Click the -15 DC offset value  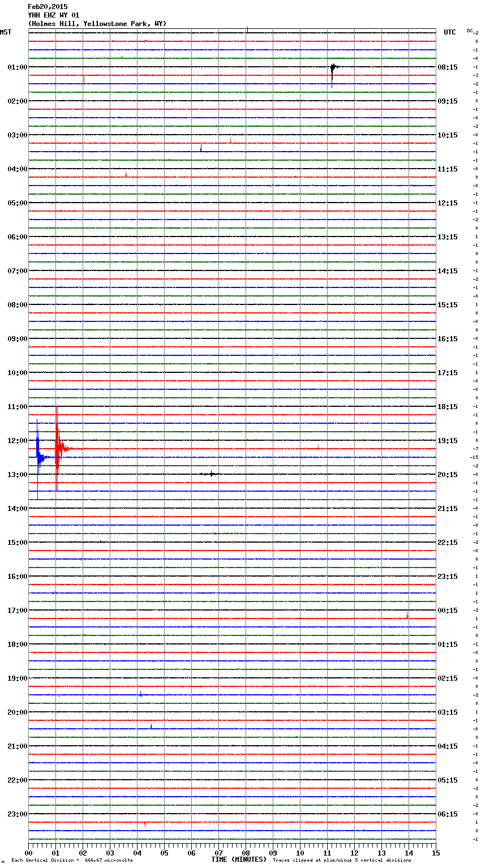(474, 457)
